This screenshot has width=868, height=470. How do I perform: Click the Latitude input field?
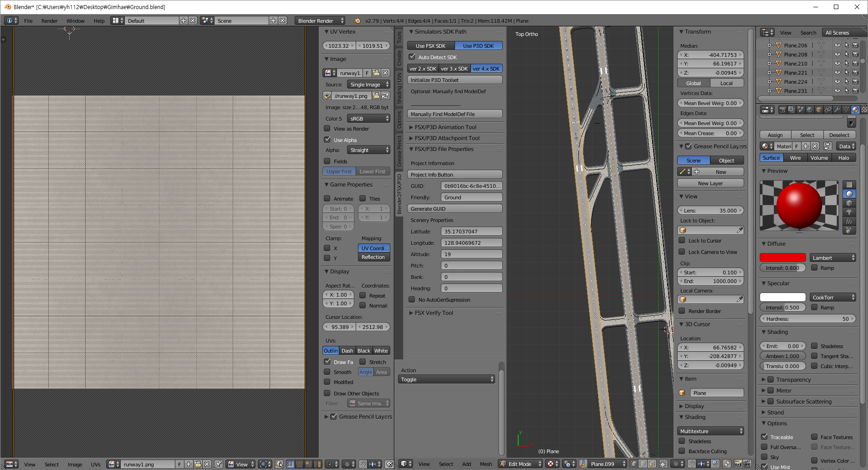471,231
